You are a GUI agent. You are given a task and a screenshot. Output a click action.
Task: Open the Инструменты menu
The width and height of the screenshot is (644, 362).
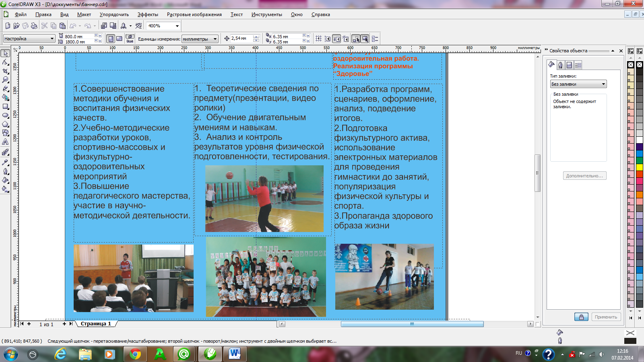coord(267,14)
